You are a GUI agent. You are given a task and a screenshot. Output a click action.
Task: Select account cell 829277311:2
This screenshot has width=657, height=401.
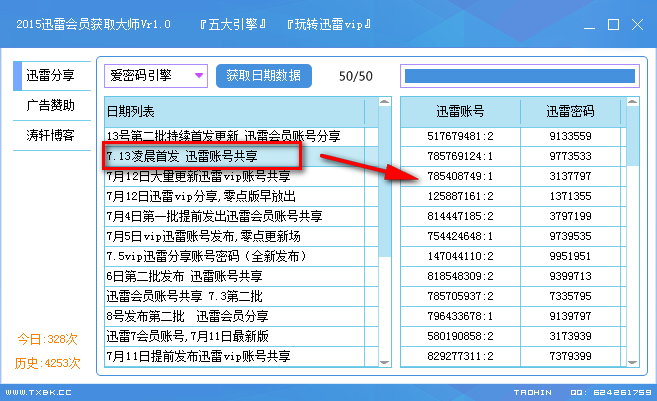[460, 356]
